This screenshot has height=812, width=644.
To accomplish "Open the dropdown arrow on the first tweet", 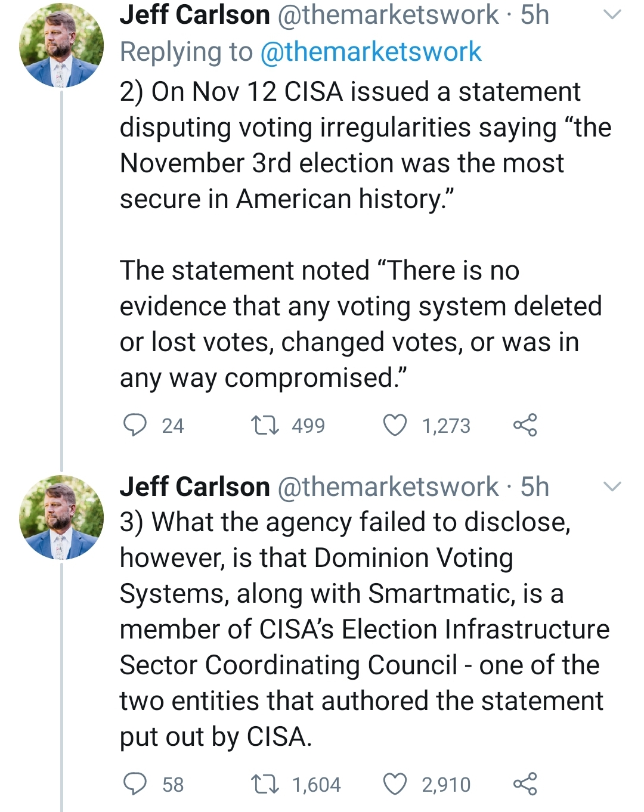I will (612, 15).
